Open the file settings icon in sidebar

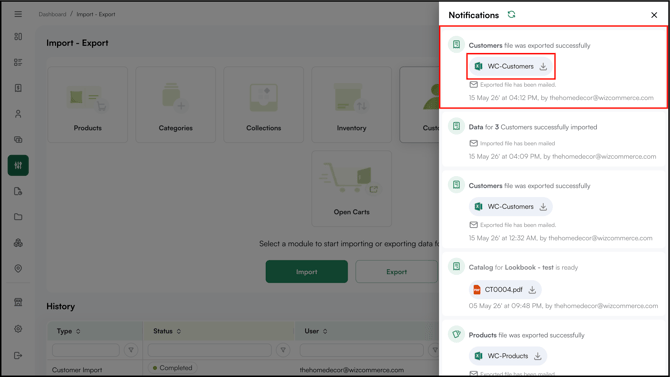point(18,191)
